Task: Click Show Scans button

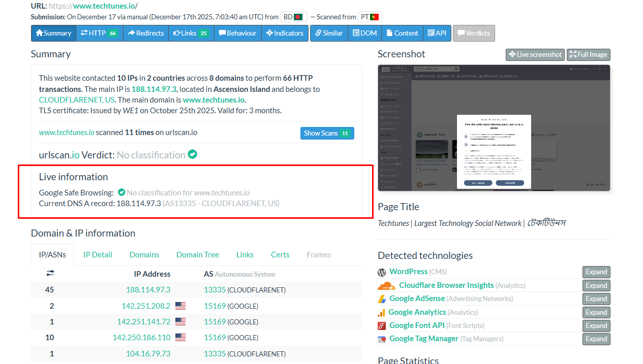Action: [327, 133]
